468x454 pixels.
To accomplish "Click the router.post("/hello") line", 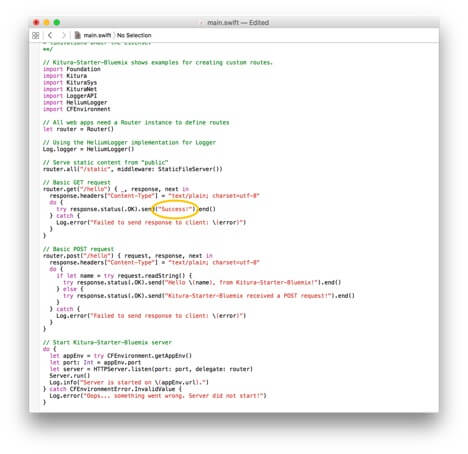I will (x=128, y=256).
